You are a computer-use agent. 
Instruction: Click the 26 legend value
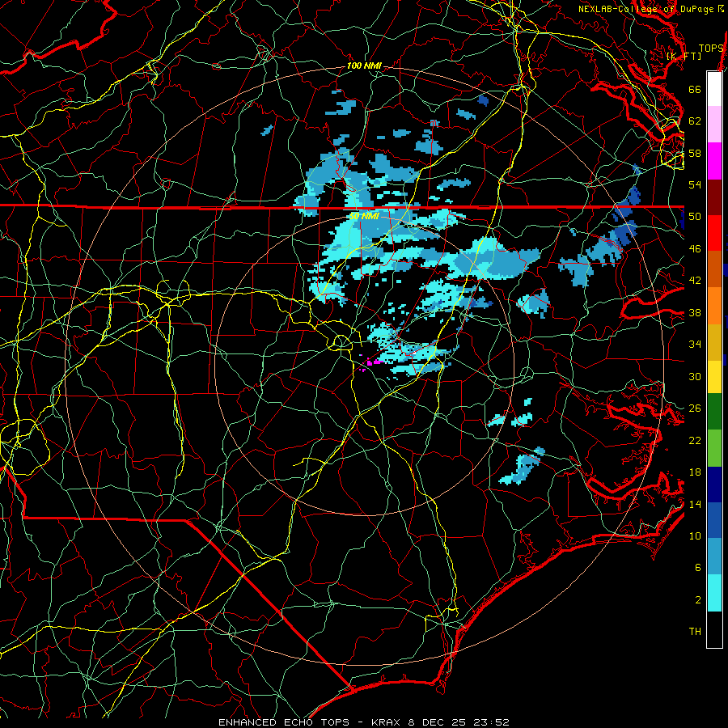(695, 408)
